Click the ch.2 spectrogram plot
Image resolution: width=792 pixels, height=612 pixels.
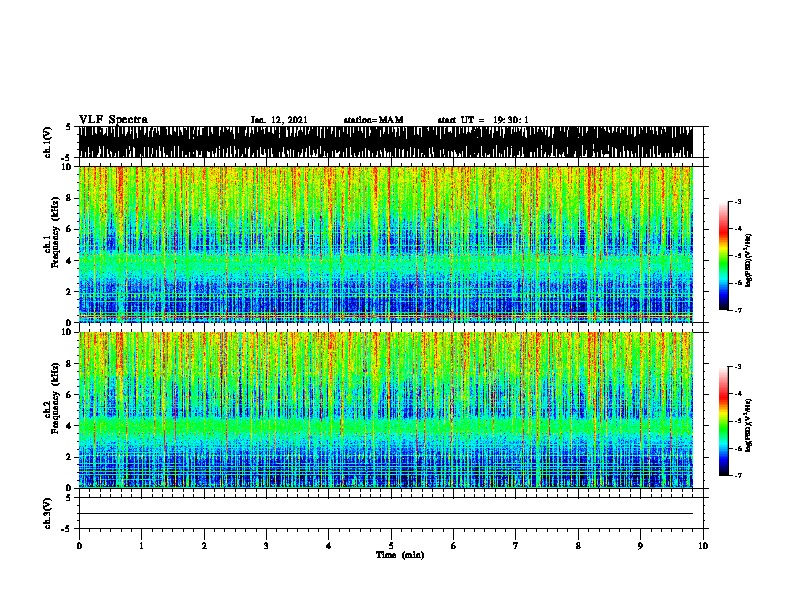coord(385,410)
